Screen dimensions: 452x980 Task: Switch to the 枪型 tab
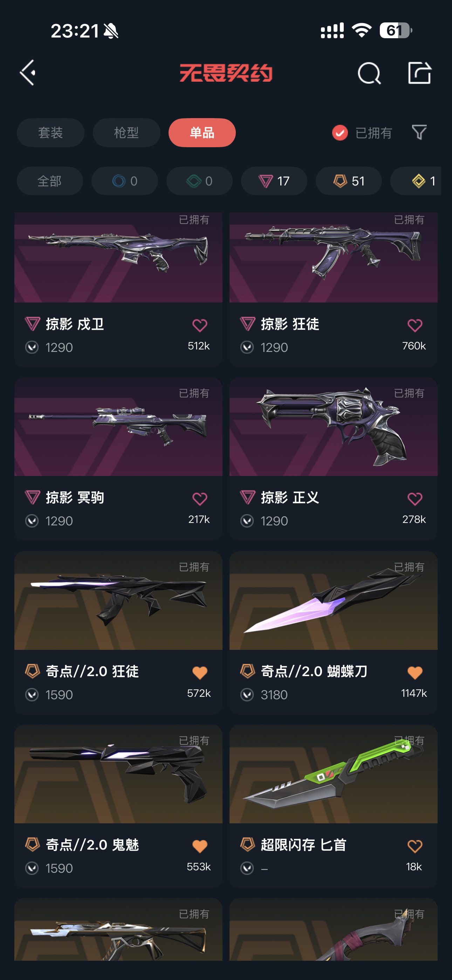click(x=126, y=133)
